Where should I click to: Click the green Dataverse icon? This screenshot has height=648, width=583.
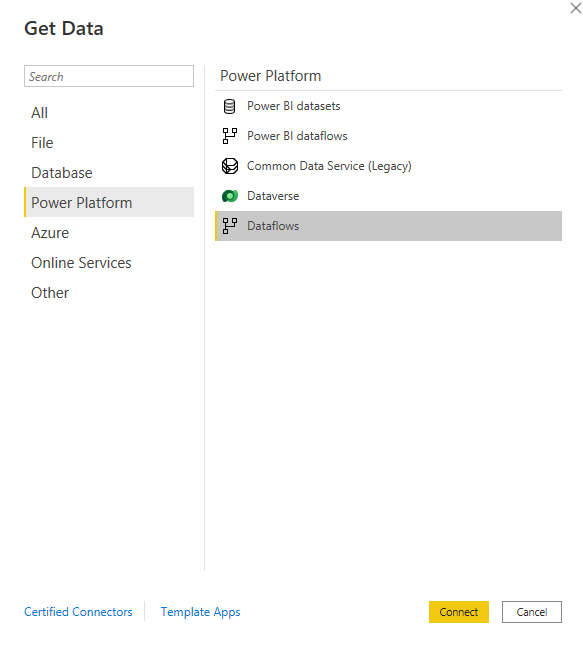click(x=230, y=196)
